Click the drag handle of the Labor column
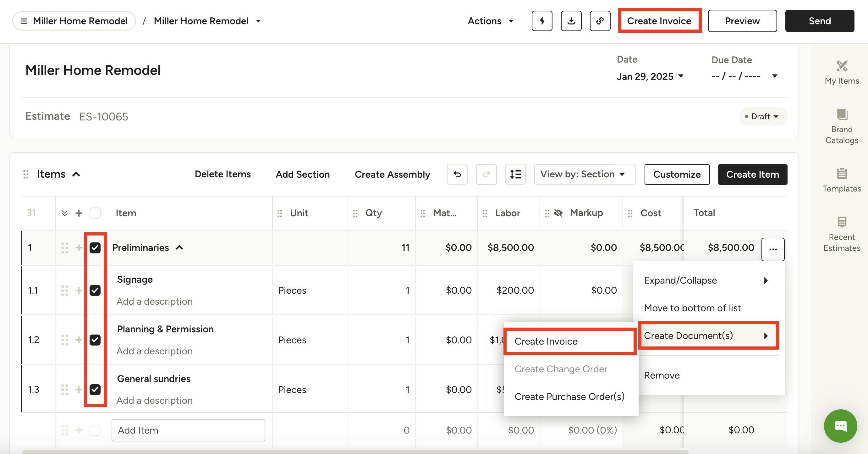 485,213
